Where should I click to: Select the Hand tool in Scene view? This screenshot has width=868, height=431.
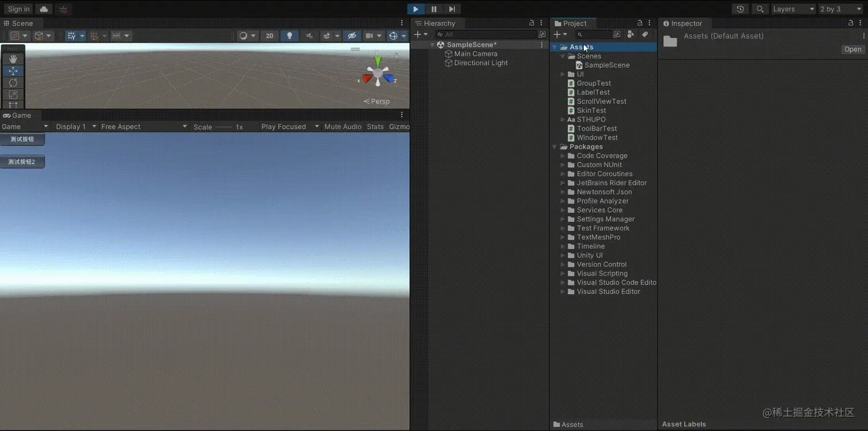(x=13, y=59)
